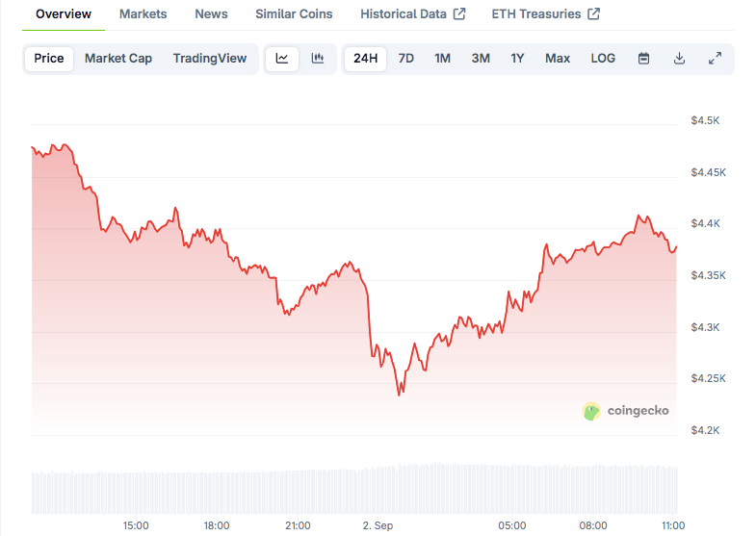
Task: Select the Price chart mode
Action: pyautogui.click(x=49, y=58)
